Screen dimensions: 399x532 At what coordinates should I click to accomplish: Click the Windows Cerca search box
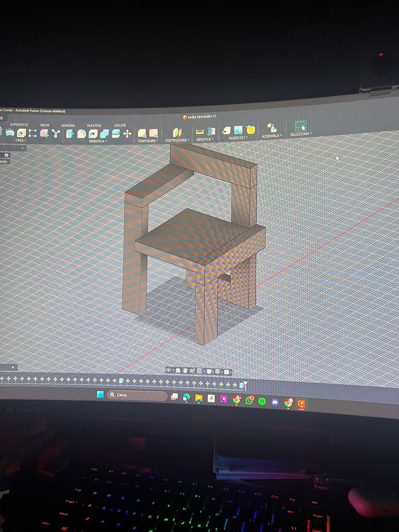(x=137, y=395)
